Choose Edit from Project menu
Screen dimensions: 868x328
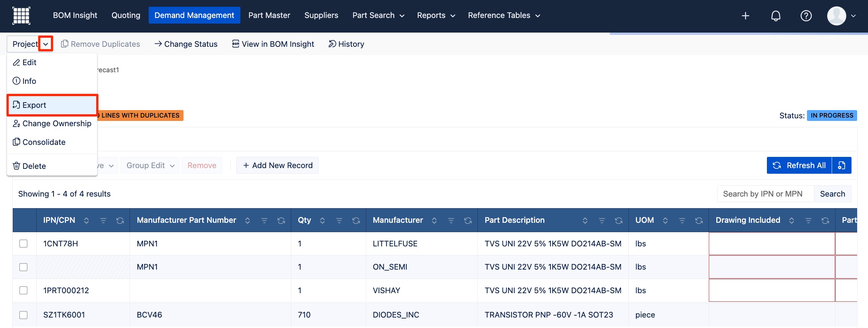coord(52,63)
